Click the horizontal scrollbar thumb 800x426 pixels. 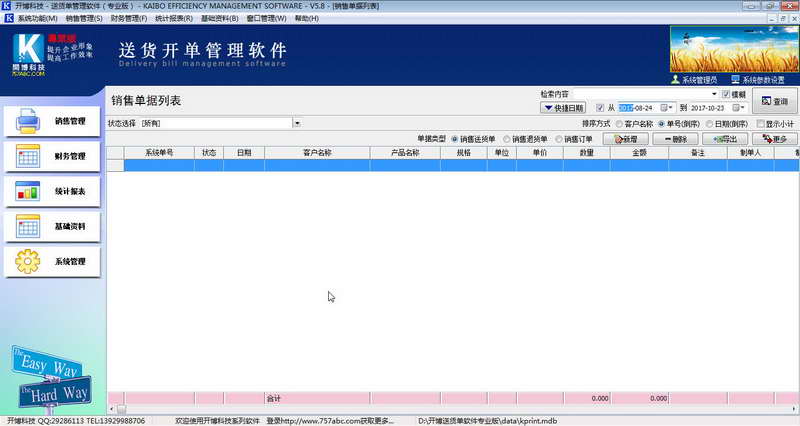tap(121, 409)
